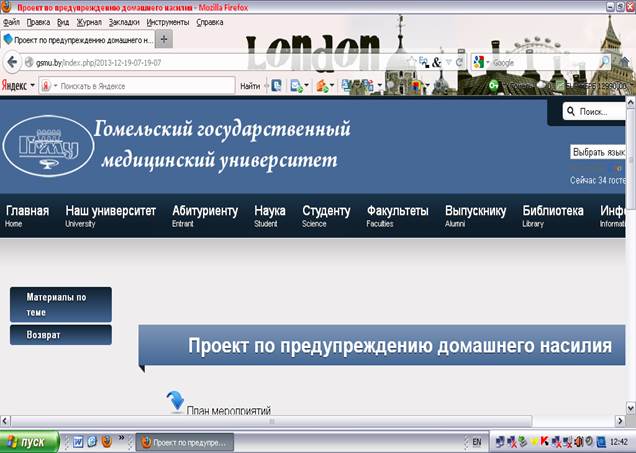Launch Internet Explorer from quick launch
The width and height of the screenshot is (636, 453).
(92, 441)
